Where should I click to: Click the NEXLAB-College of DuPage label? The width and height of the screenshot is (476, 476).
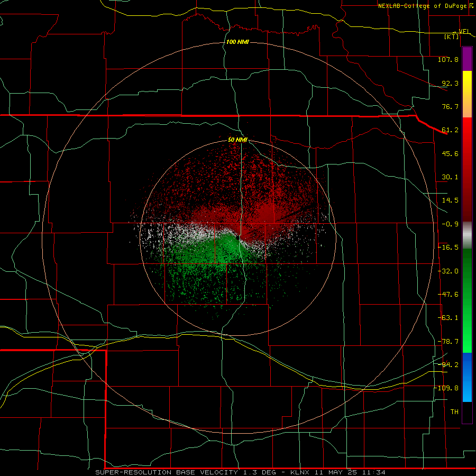point(422,6)
